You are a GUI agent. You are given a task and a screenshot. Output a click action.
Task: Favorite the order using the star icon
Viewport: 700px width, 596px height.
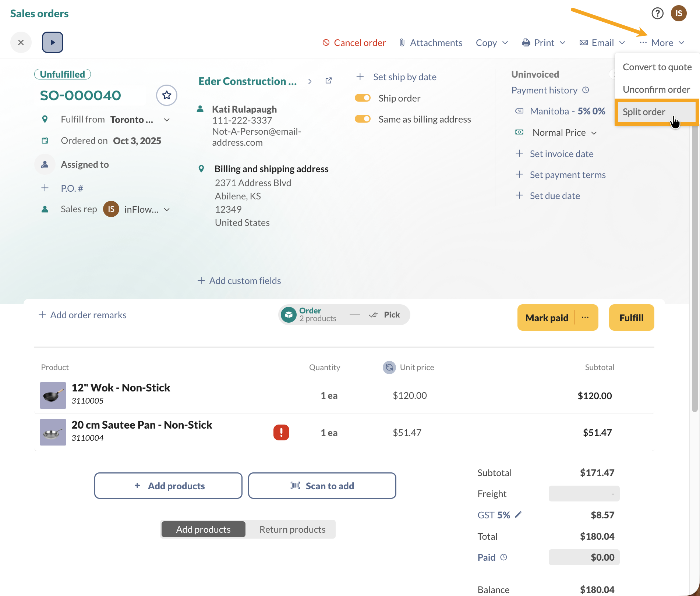(166, 95)
